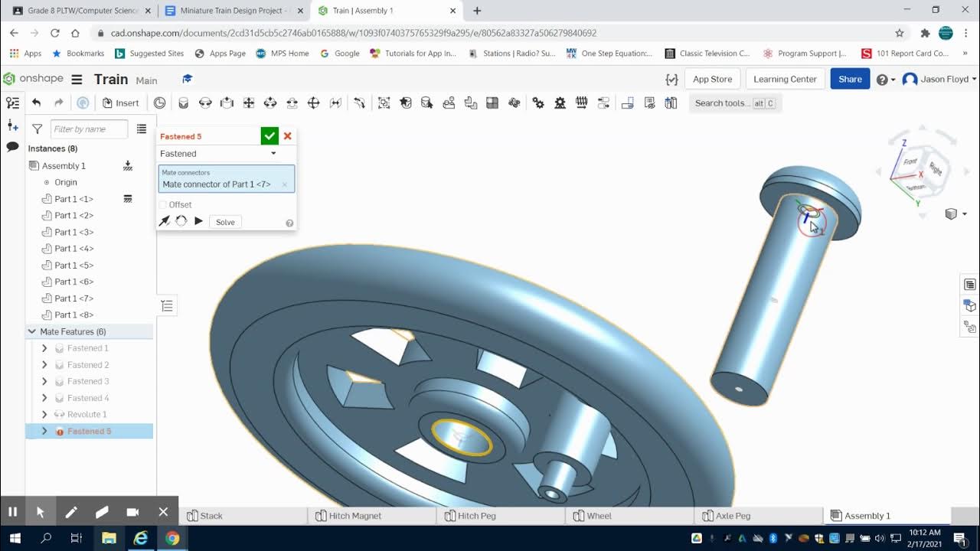Open the Insert parts and assemblies tool

pos(121,103)
